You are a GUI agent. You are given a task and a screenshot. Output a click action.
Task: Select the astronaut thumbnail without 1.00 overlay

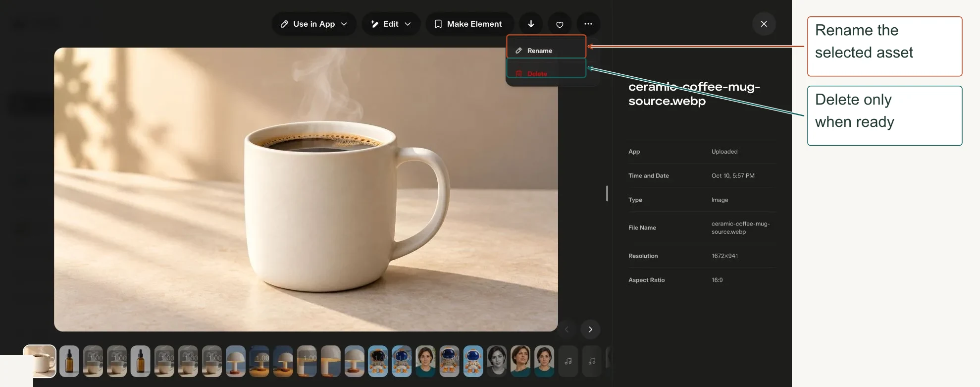(473, 361)
